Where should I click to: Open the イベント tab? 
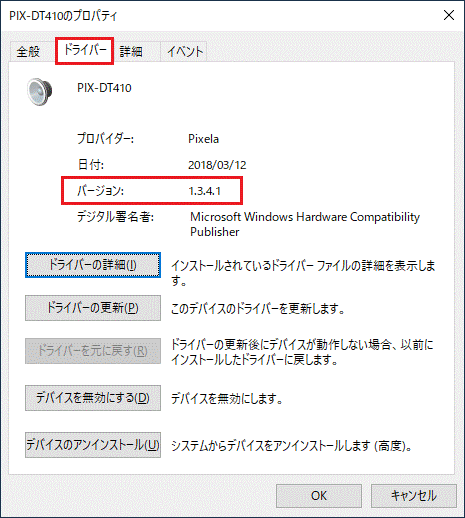click(x=185, y=52)
